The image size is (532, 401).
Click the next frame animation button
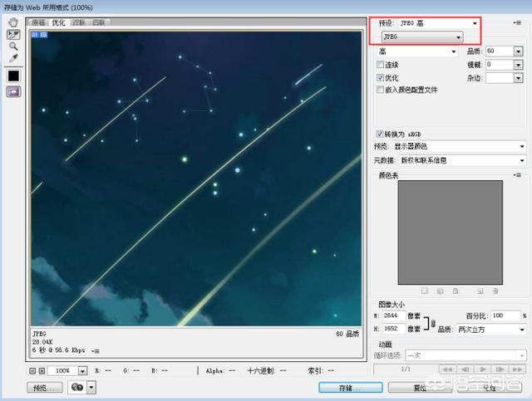click(x=500, y=369)
